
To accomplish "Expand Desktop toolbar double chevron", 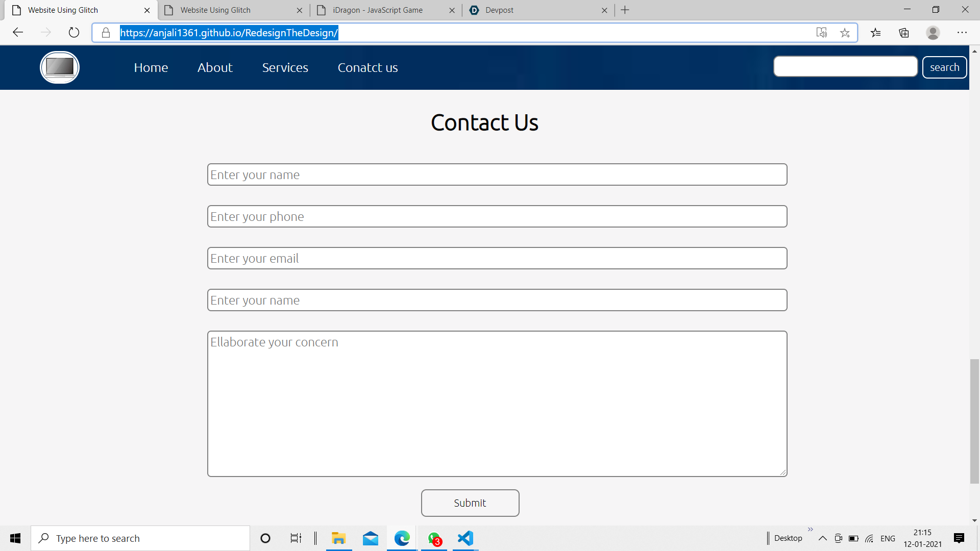I will [810, 530].
